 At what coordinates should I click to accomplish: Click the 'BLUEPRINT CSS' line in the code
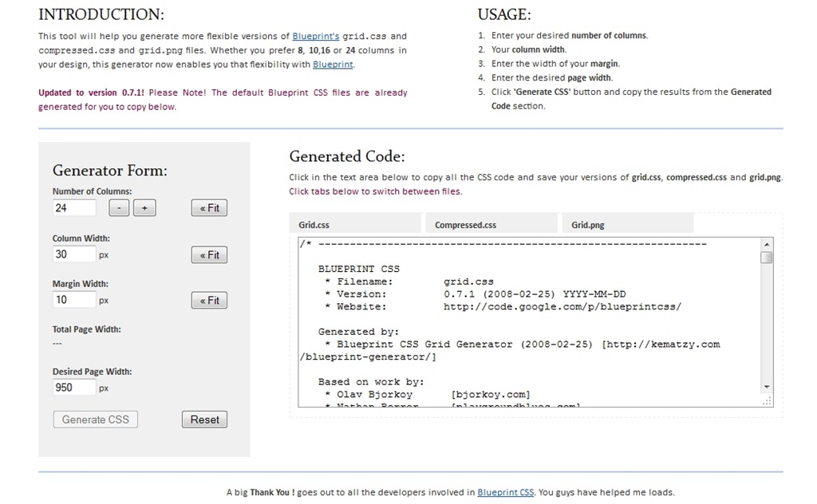359,269
